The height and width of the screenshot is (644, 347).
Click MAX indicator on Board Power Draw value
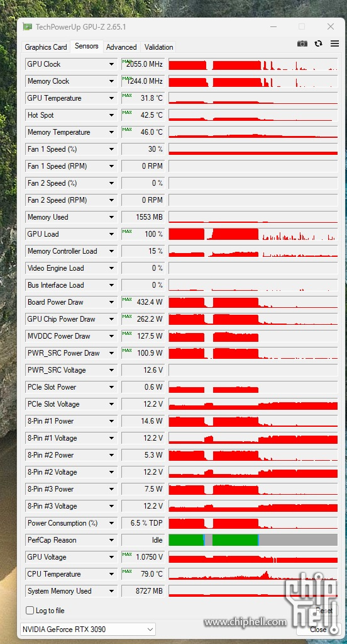127,299
